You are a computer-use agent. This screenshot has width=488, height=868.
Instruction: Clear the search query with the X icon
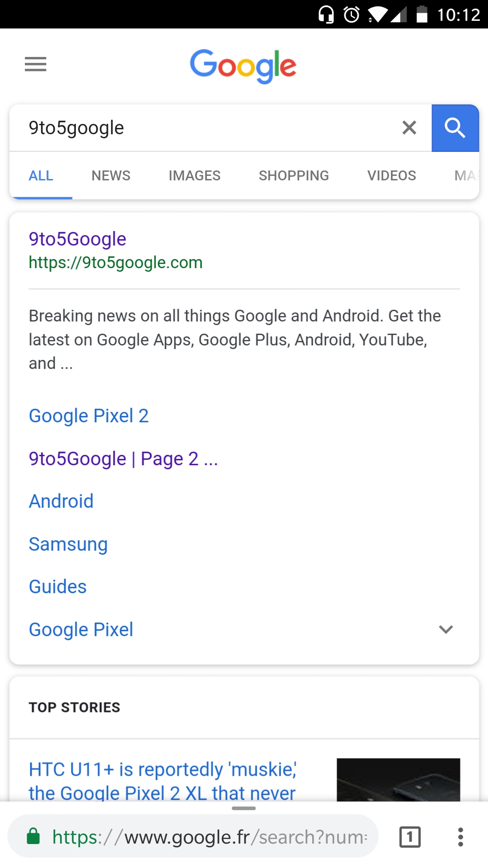[409, 127]
